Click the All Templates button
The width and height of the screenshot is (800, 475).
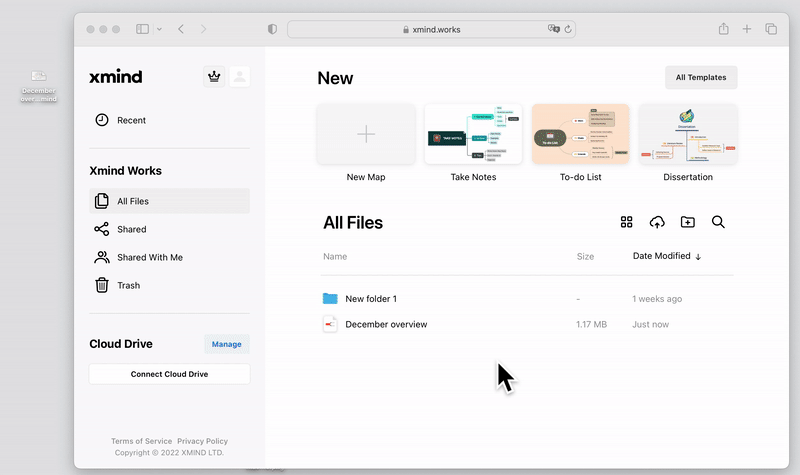[x=701, y=78]
